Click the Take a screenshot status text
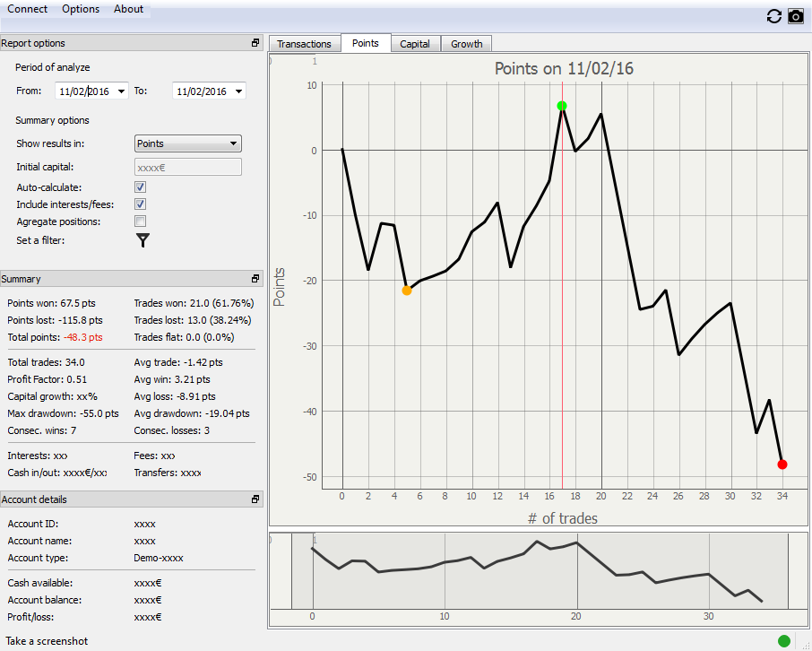812x651 pixels. tap(48, 641)
